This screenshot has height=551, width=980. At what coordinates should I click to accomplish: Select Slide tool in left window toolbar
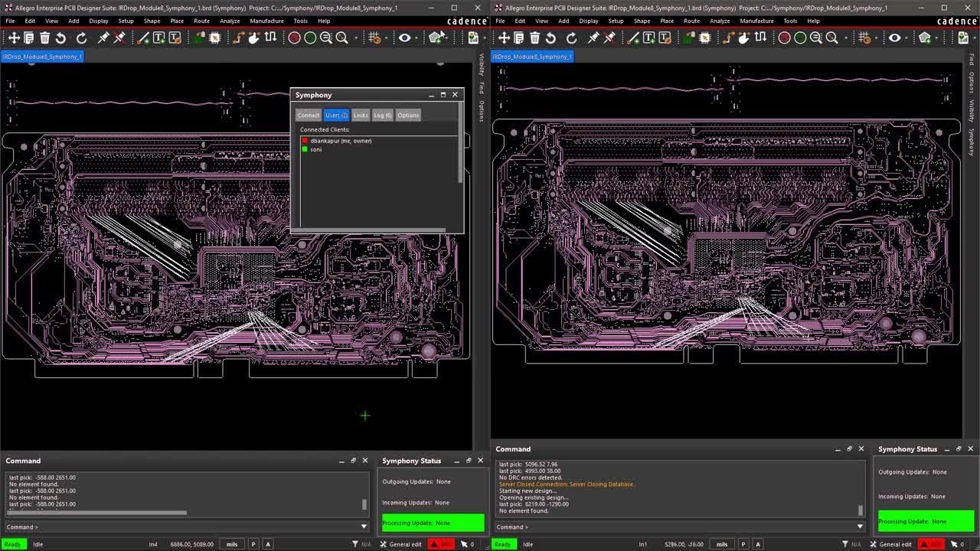[253, 37]
